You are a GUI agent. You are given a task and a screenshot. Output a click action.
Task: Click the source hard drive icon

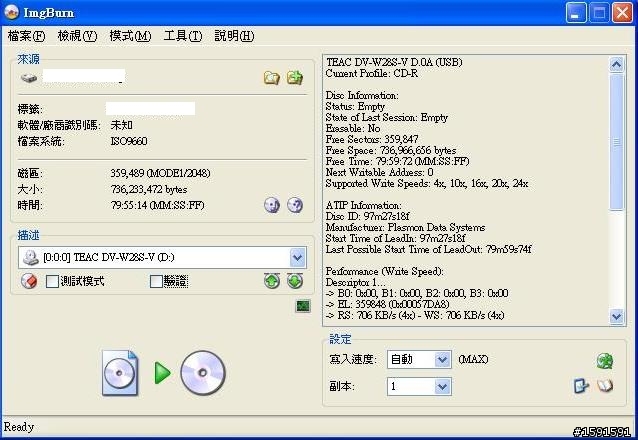29,77
